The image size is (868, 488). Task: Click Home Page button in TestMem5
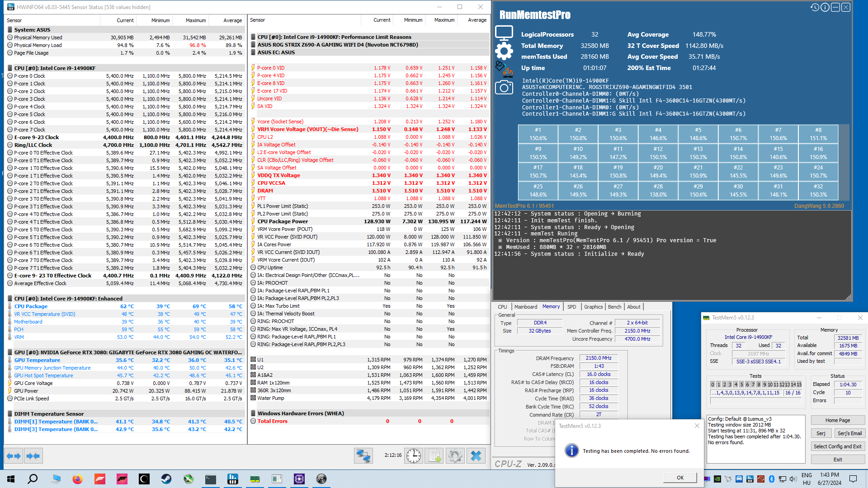point(838,420)
